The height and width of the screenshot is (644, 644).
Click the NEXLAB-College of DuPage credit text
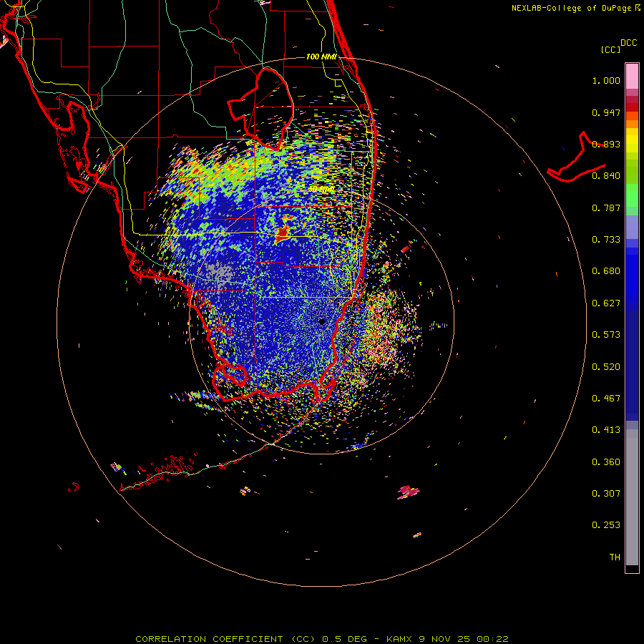coord(575,8)
